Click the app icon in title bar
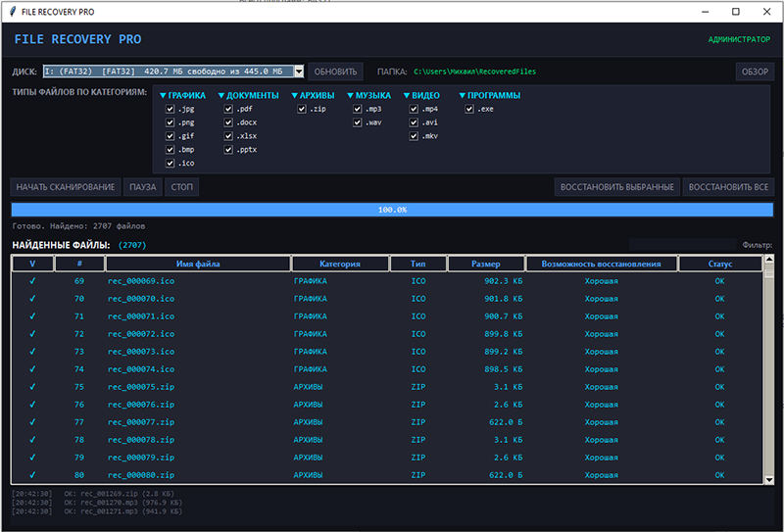 [11, 11]
